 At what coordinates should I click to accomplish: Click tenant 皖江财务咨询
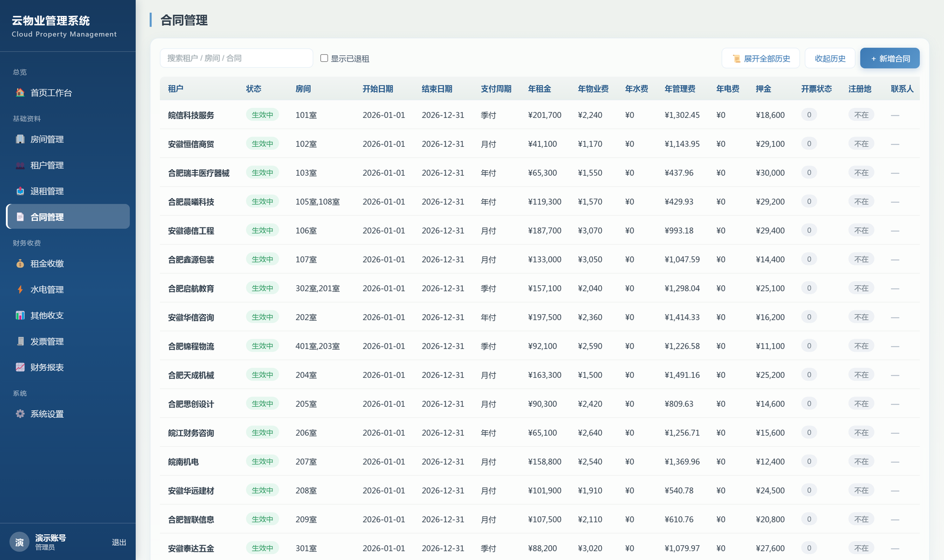pyautogui.click(x=191, y=433)
